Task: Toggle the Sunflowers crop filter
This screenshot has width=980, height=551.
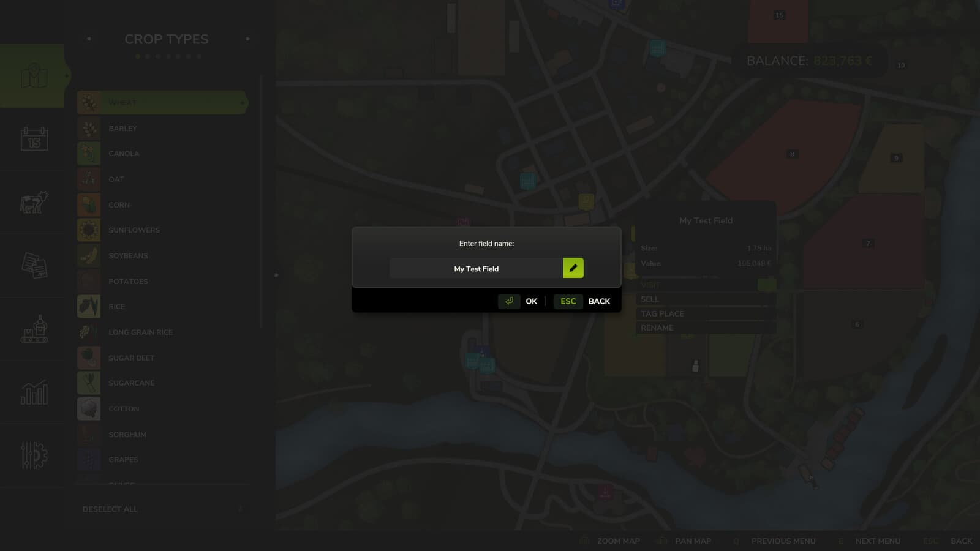Action: point(162,230)
